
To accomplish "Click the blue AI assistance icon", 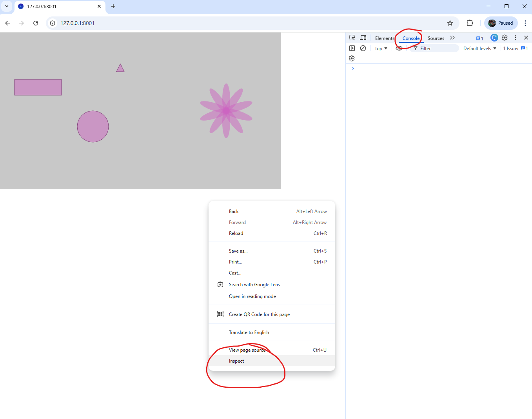I will (x=494, y=38).
